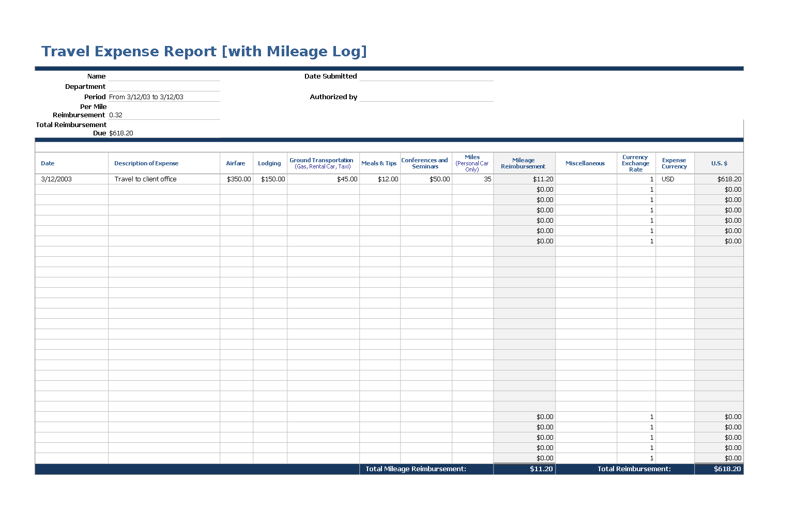Viewport: 812px width, 512px height.
Task: Click the Miles (Personal Car Only) header
Action: point(472,163)
